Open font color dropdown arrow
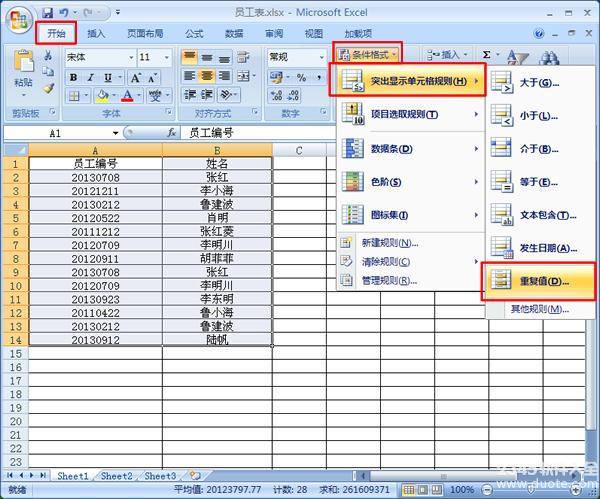The width and height of the screenshot is (600, 499). (x=139, y=96)
